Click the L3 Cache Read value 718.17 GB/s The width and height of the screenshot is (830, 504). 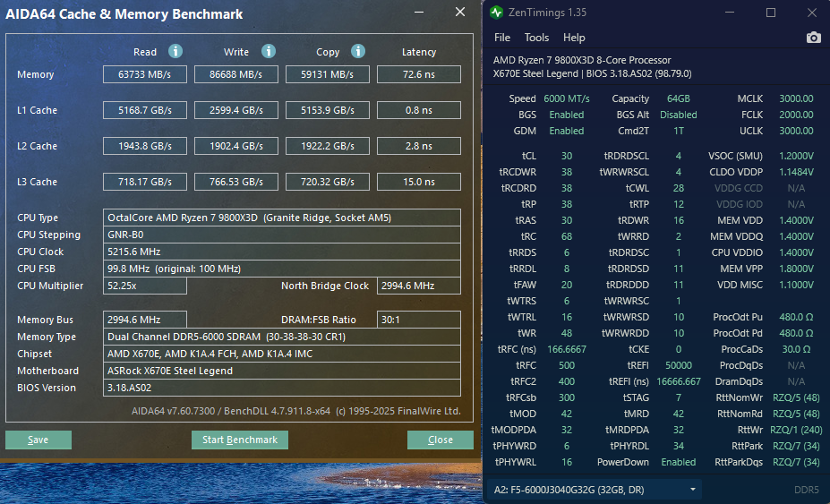(x=144, y=182)
